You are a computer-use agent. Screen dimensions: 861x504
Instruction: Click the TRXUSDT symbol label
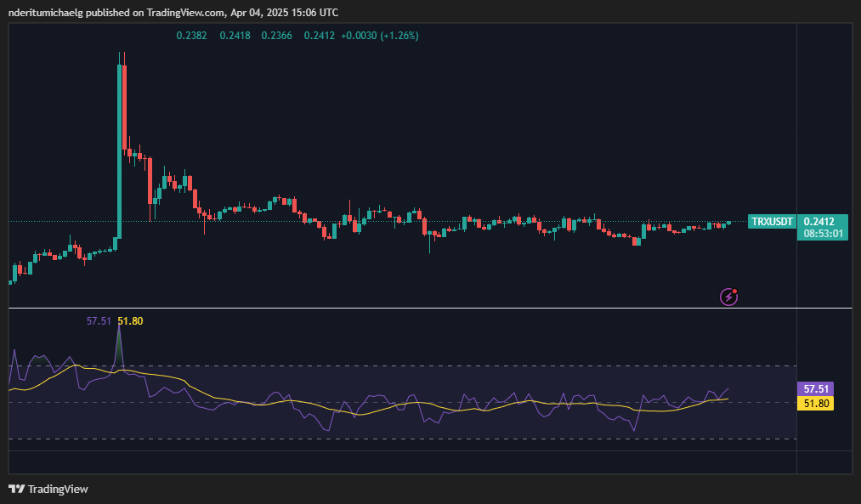(772, 222)
